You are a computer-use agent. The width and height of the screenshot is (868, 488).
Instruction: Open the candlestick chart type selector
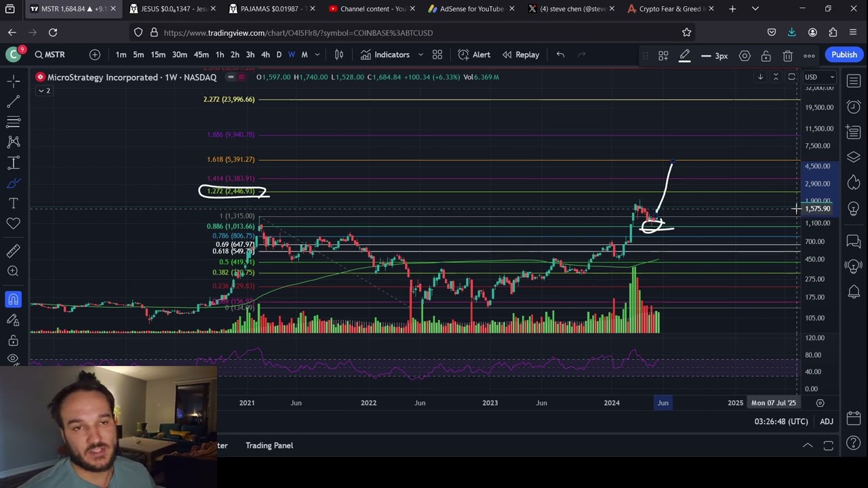(339, 55)
